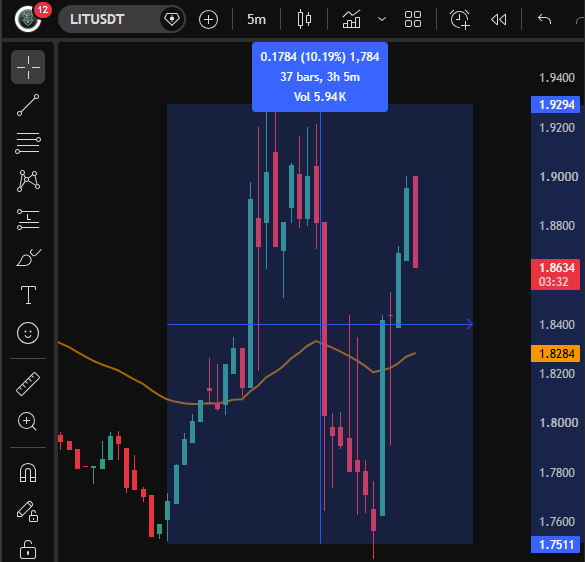Screen dimensions: 585x562
Task: Undo the last chart action
Action: point(544,19)
